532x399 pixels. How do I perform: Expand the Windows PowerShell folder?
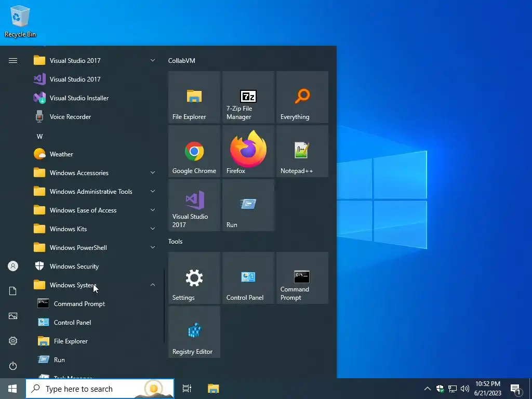tap(95, 248)
